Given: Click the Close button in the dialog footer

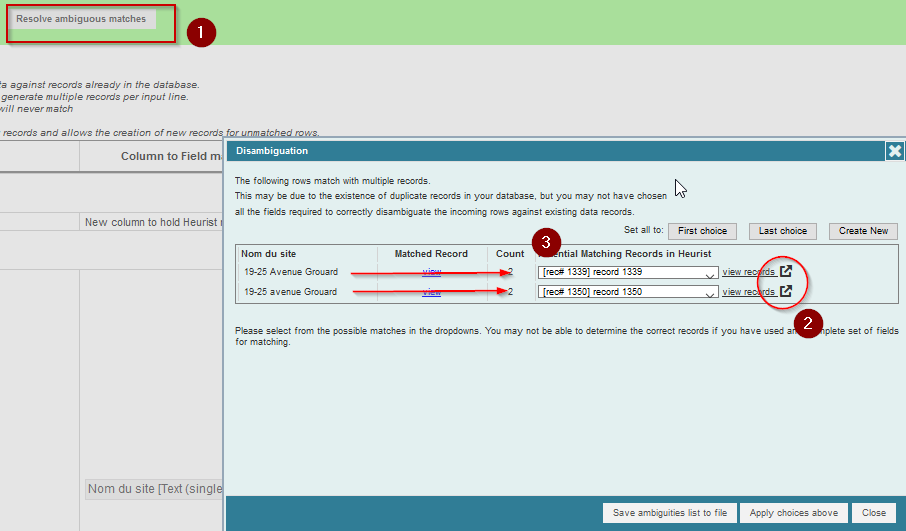Looking at the screenshot, I should click(x=873, y=513).
